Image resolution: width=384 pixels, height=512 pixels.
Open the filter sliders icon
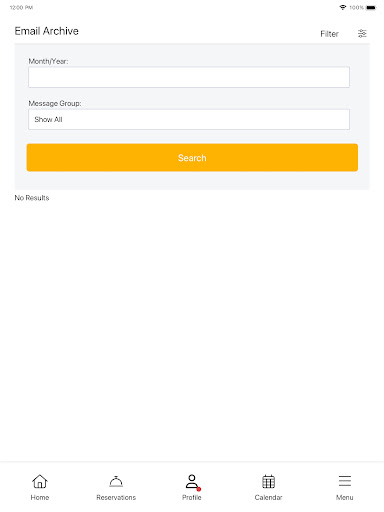pos(362,33)
